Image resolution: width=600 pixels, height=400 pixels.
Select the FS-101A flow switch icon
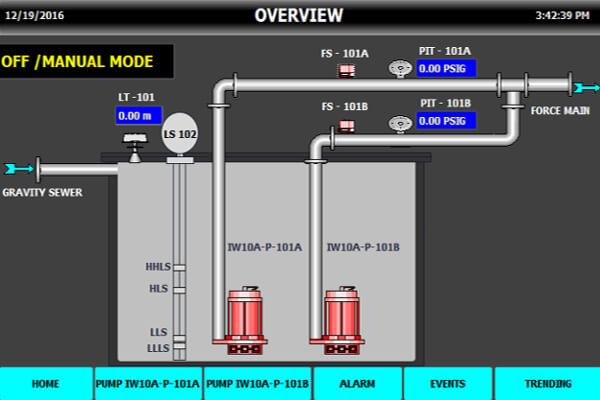pyautogui.click(x=347, y=70)
